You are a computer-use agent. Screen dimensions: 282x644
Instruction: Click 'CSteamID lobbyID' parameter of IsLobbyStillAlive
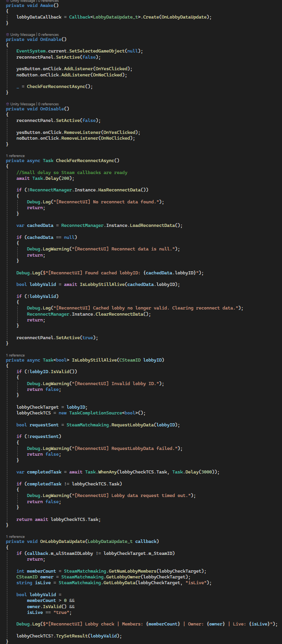tap(141, 360)
